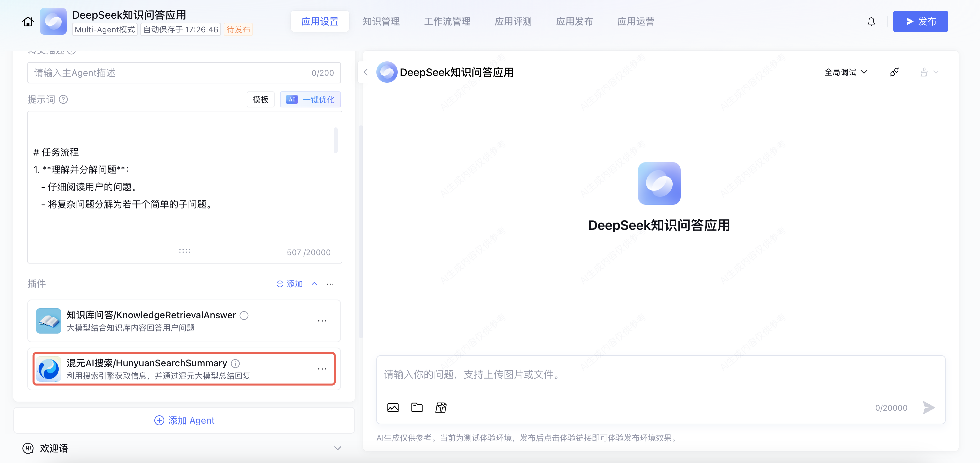980x463 pixels.
Task: Click the image upload icon
Action: pos(393,407)
